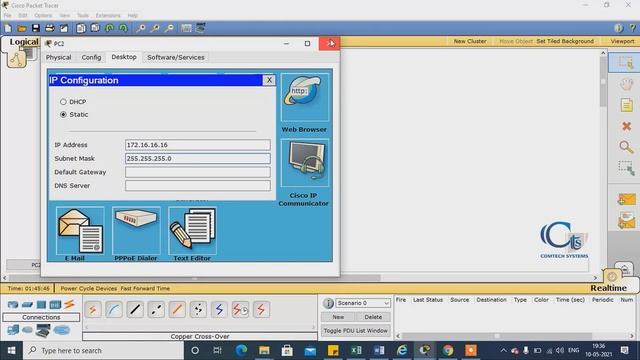Choose the Fiber cable connection
The height and width of the screenshot is (360, 640).
pyautogui.click(x=177, y=310)
